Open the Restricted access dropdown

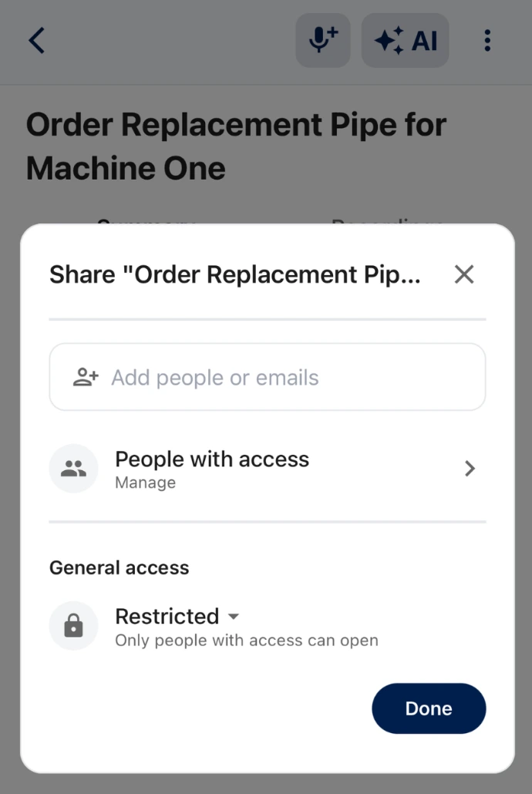tap(167, 617)
